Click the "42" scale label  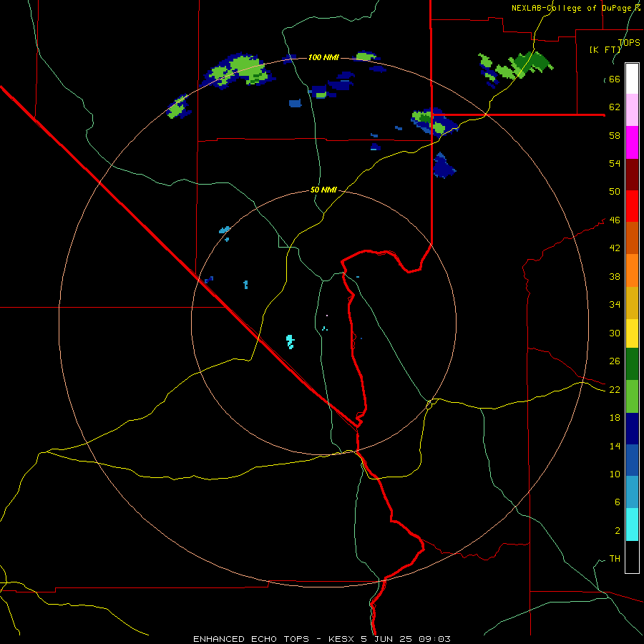tap(615, 248)
